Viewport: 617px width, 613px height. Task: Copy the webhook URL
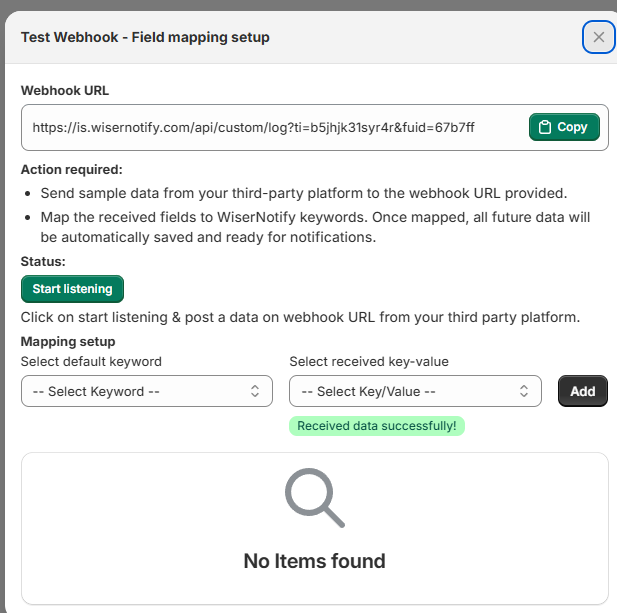(x=564, y=127)
